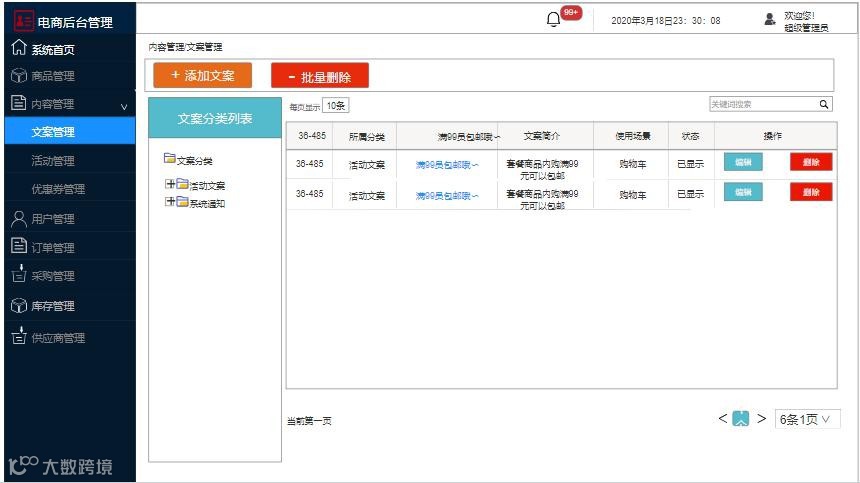The image size is (860, 483).
Task: Click the home icon beside 系统首页
Action: (x=19, y=48)
